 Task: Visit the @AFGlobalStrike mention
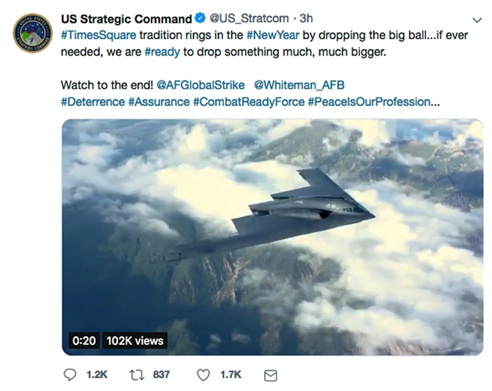[200, 85]
